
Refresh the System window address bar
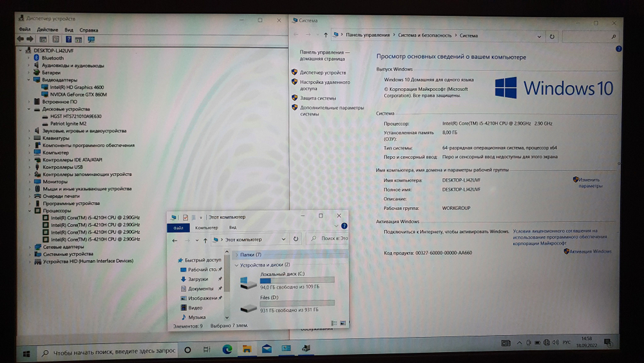tap(552, 36)
